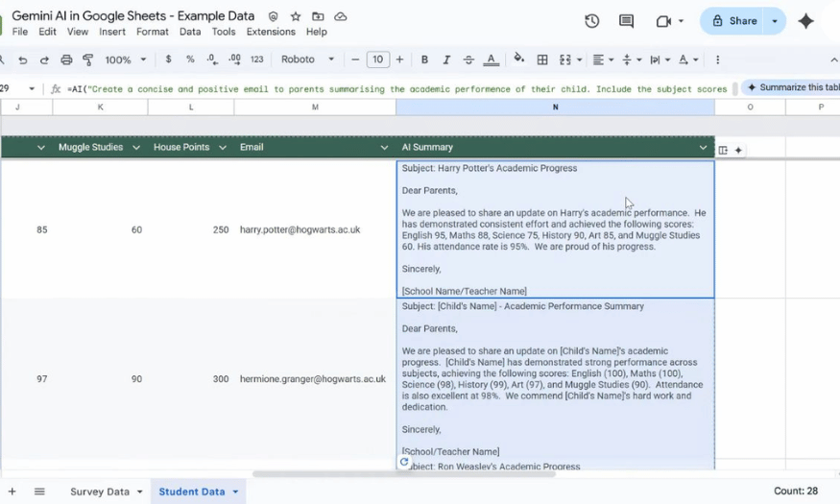Image resolution: width=840 pixels, height=504 pixels.
Task: Click the merge cells icon
Action: click(565, 60)
